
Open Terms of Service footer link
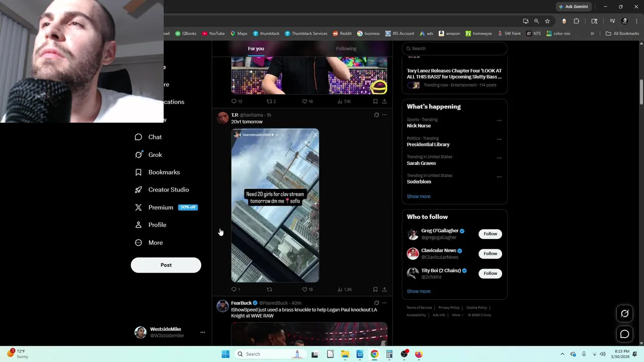[419, 308]
